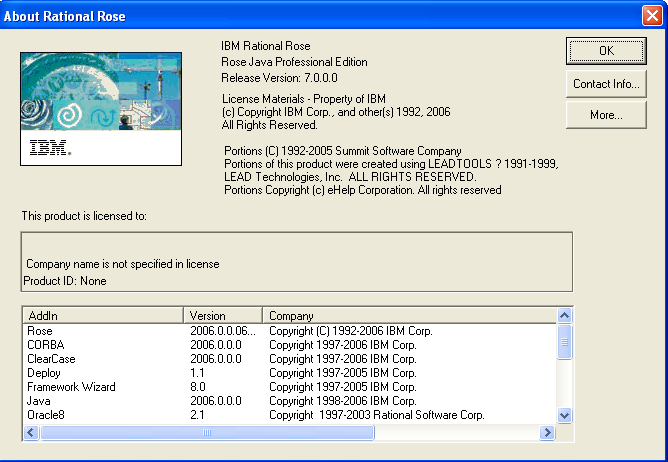This screenshot has height=462, width=668.
Task: Click the vertical scrollbar down arrow
Action: (564, 415)
